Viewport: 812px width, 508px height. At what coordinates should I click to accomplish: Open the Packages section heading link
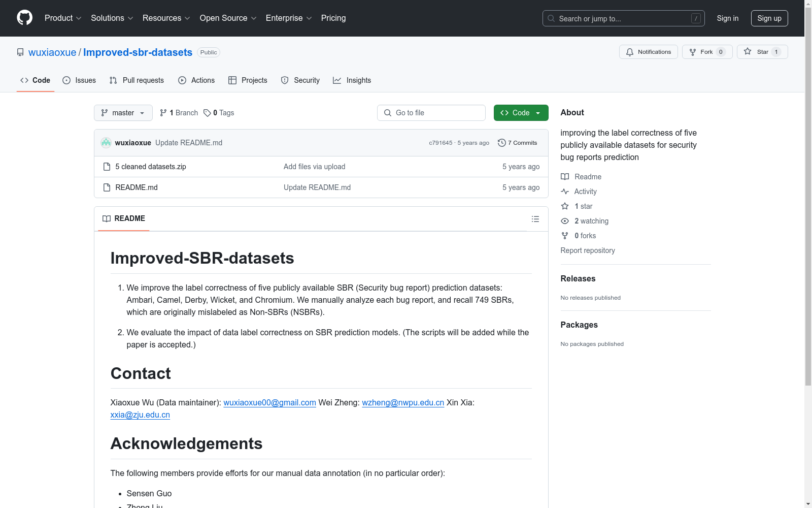[579, 325]
